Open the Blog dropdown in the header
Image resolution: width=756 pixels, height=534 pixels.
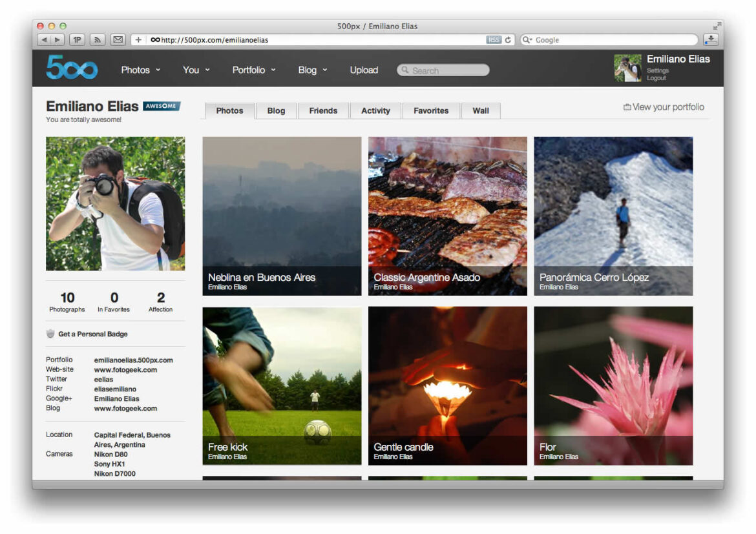click(313, 70)
